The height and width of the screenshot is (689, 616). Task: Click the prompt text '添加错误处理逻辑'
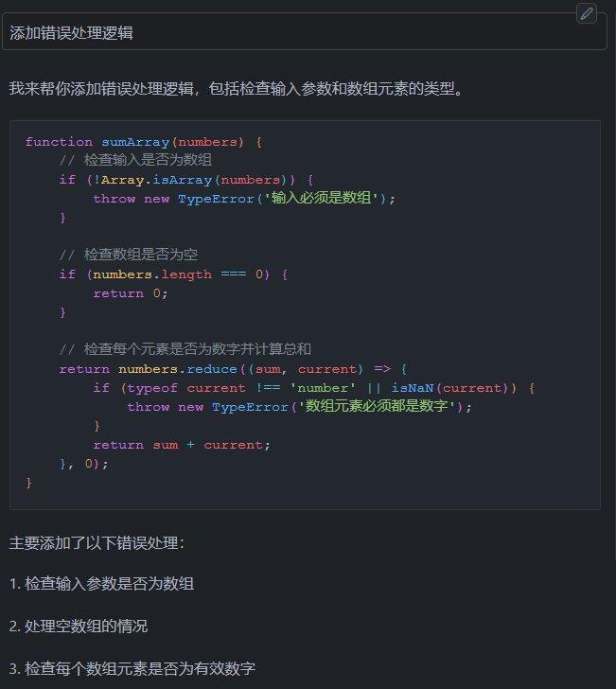pos(71,33)
